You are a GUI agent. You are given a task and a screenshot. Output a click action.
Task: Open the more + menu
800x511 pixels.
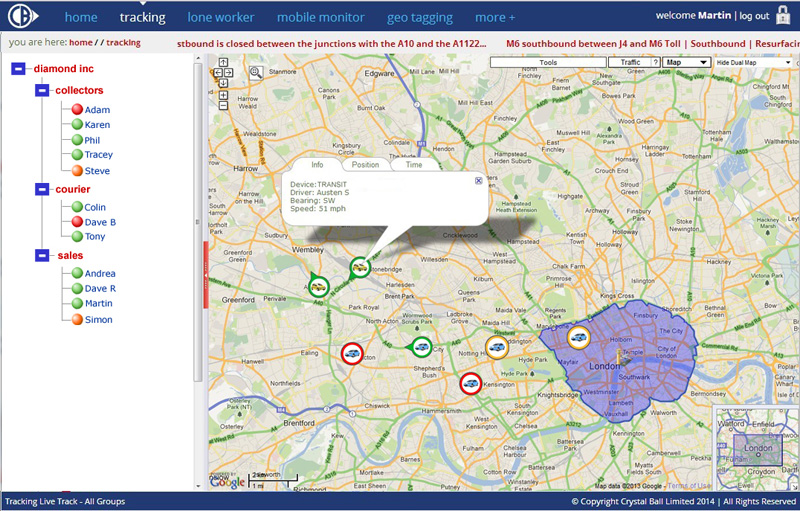[494, 17]
